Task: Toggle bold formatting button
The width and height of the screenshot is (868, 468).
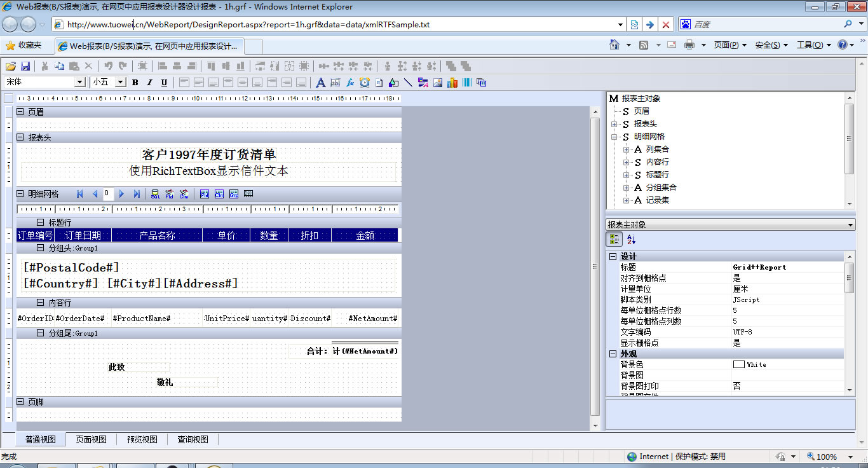Action: pyautogui.click(x=135, y=83)
